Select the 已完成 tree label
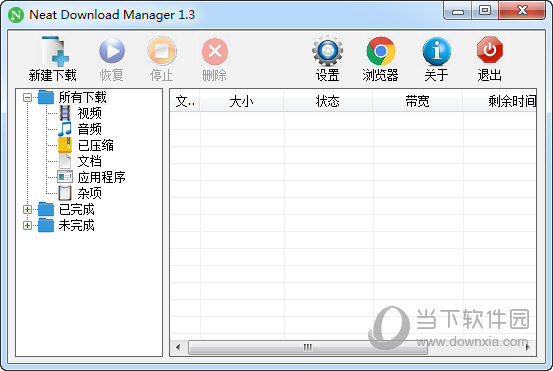This screenshot has width=553, height=371. [x=77, y=209]
